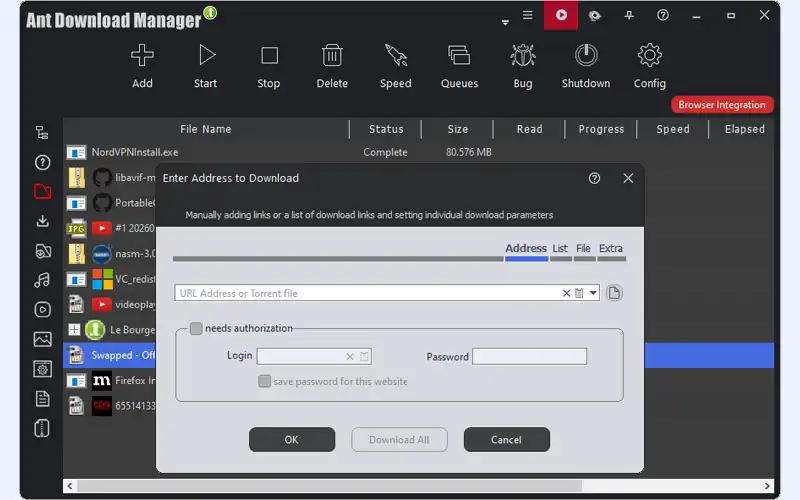Expand the Le Bourge row plus icon

click(x=74, y=330)
